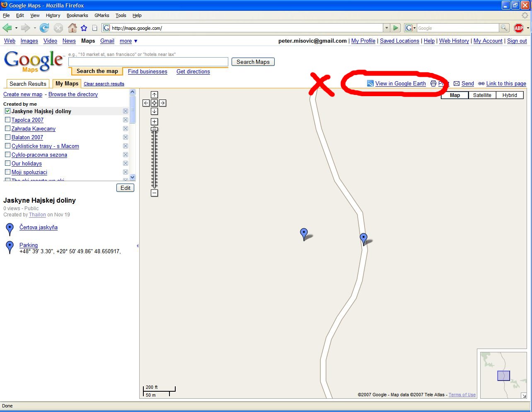Image resolution: width=532 pixels, height=412 pixels.
Task: Click the green Go arrow beside the address bar
Action: pos(396,28)
